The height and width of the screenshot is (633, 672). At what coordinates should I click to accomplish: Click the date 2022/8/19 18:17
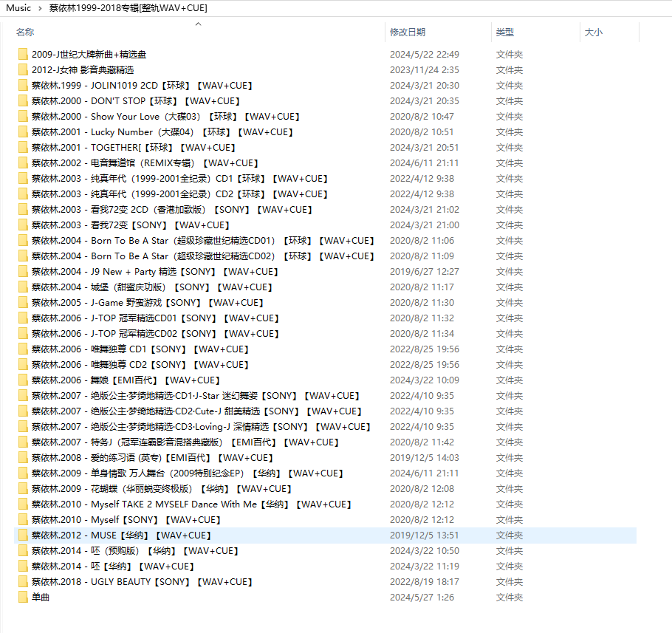point(425,581)
